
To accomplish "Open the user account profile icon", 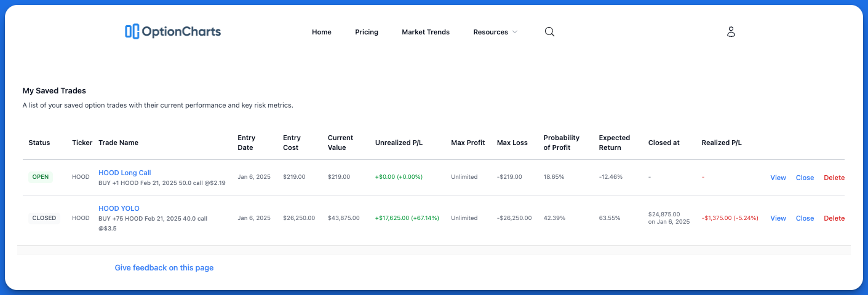I will [x=731, y=32].
